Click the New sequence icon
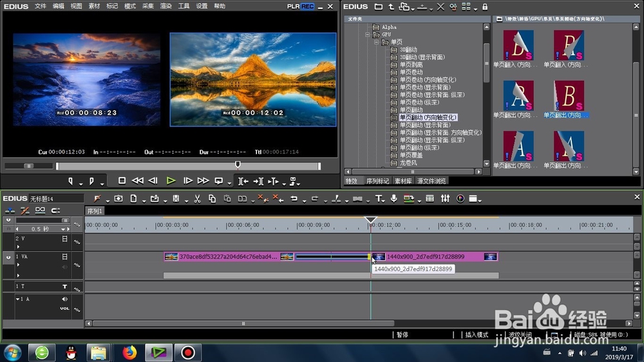This screenshot has width=644, height=362. (x=133, y=199)
